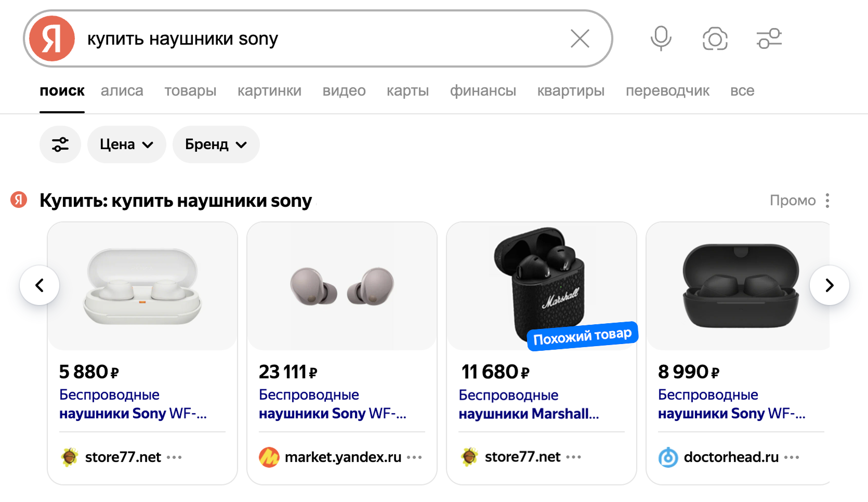868x502 pixels.
Task: Start voice search with microphone icon
Action: click(661, 38)
